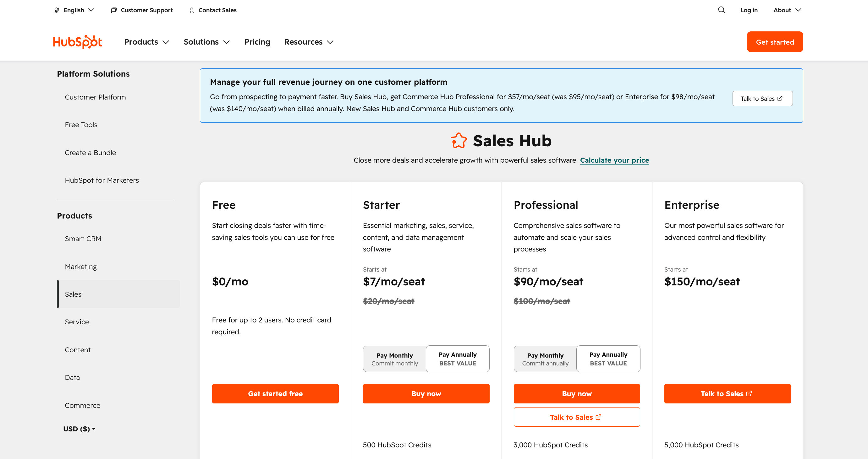
Task: Expand the Solutions navigation menu
Action: point(206,42)
